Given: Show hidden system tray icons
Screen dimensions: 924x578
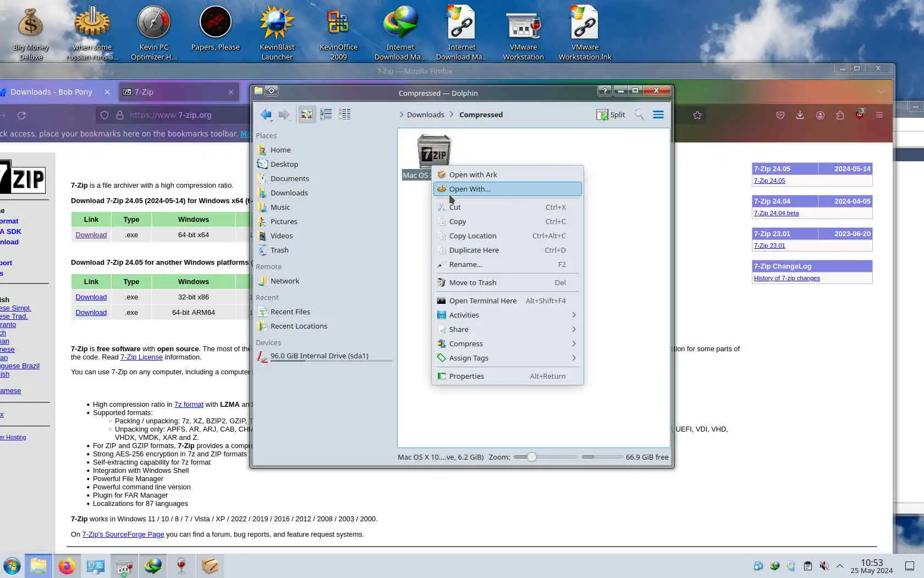Looking at the screenshot, I should pos(840,566).
